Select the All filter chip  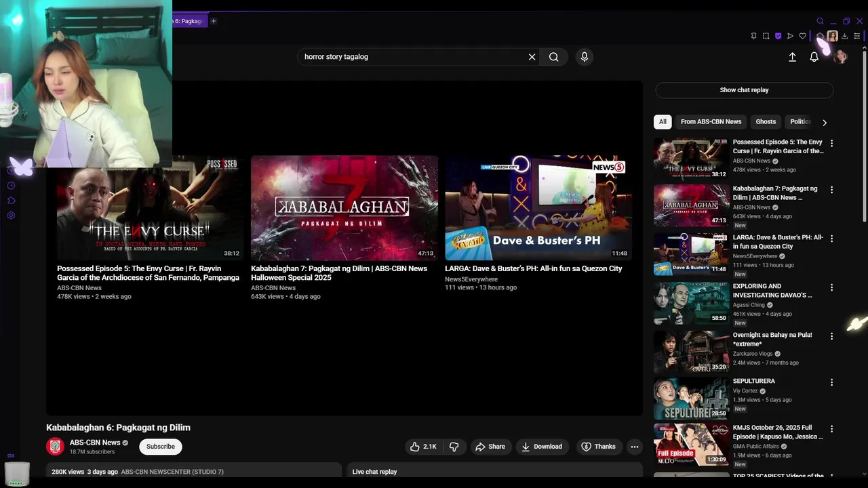click(663, 122)
